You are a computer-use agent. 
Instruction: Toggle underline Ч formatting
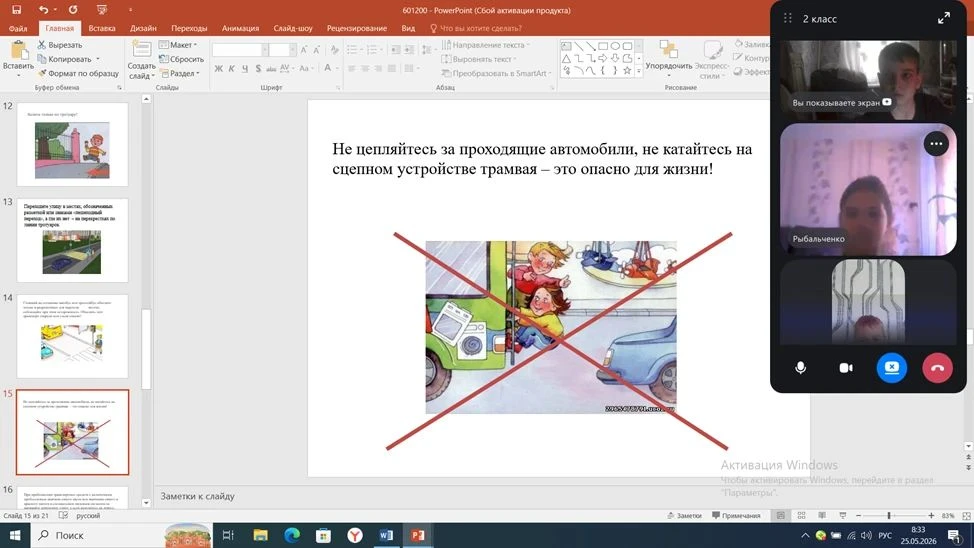tap(245, 68)
